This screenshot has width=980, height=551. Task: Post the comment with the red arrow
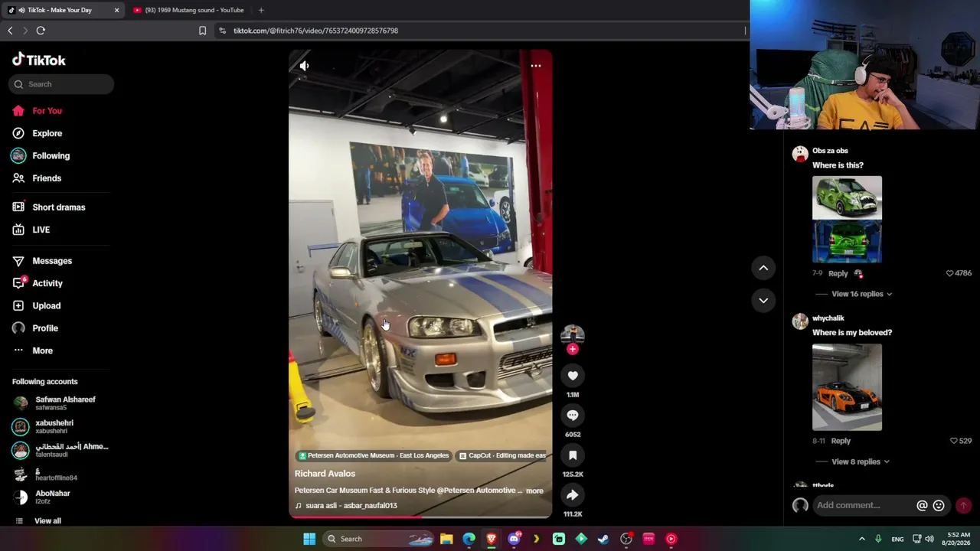click(x=963, y=506)
